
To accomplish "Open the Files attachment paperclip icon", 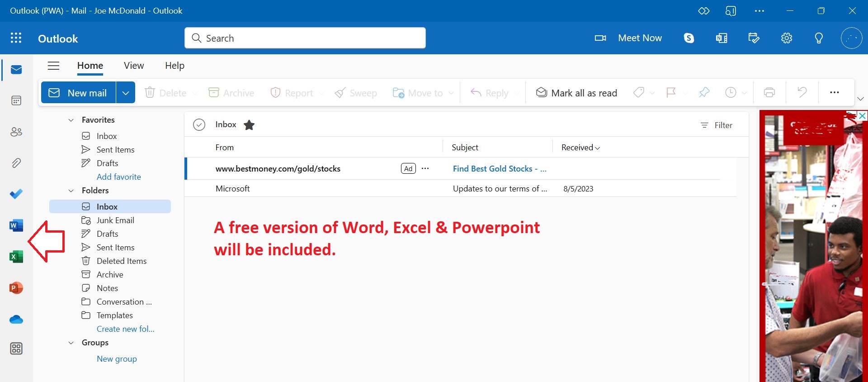I will (16, 163).
